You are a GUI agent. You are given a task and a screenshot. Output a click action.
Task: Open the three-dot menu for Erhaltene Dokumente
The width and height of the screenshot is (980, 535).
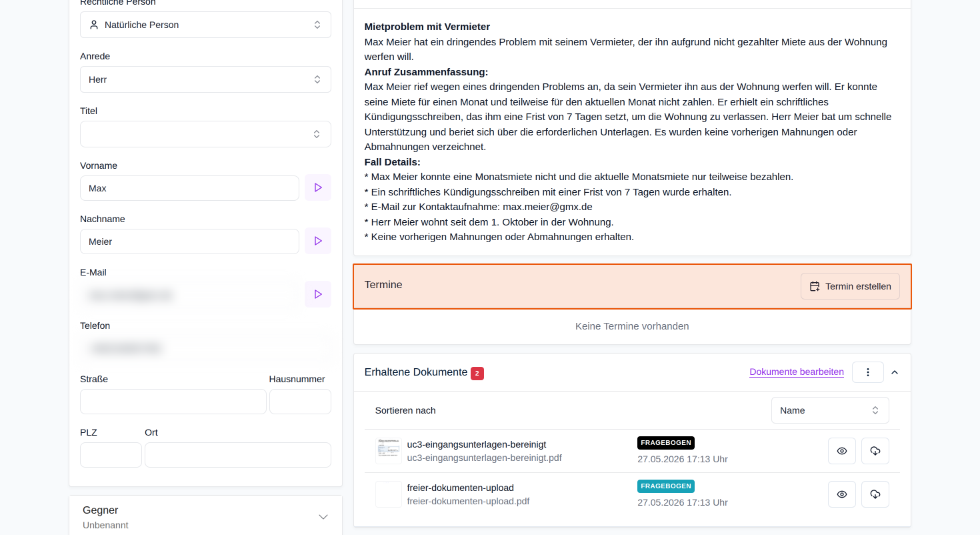pyautogui.click(x=868, y=372)
